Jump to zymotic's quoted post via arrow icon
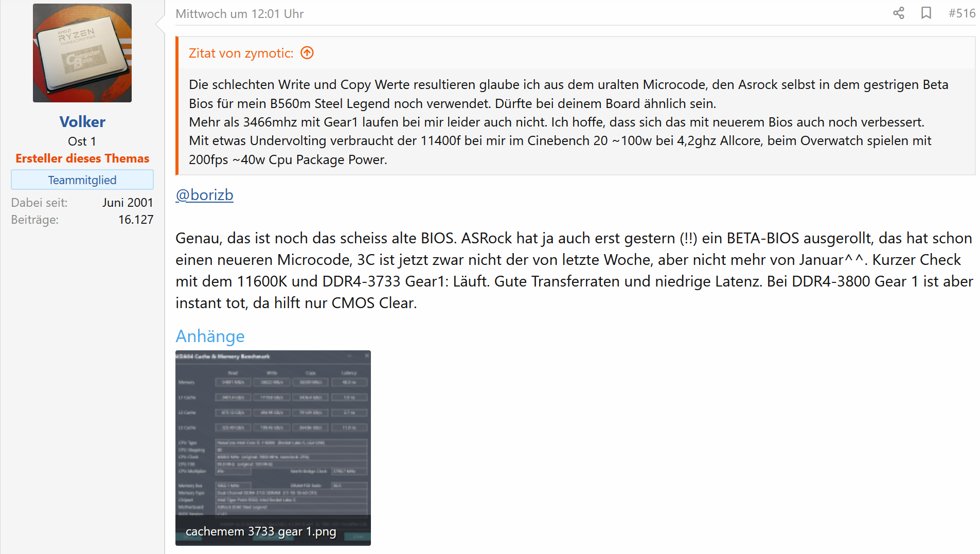 click(307, 53)
